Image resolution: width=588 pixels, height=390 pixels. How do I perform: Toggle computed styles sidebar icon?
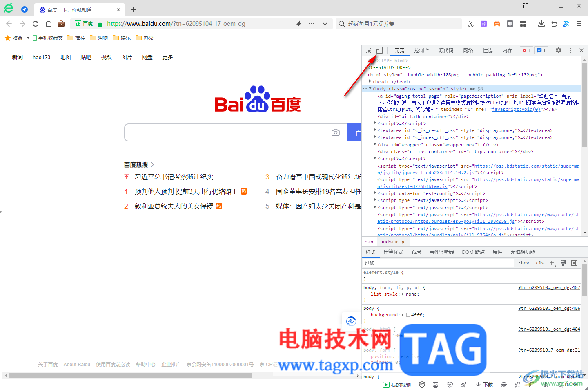point(574,263)
